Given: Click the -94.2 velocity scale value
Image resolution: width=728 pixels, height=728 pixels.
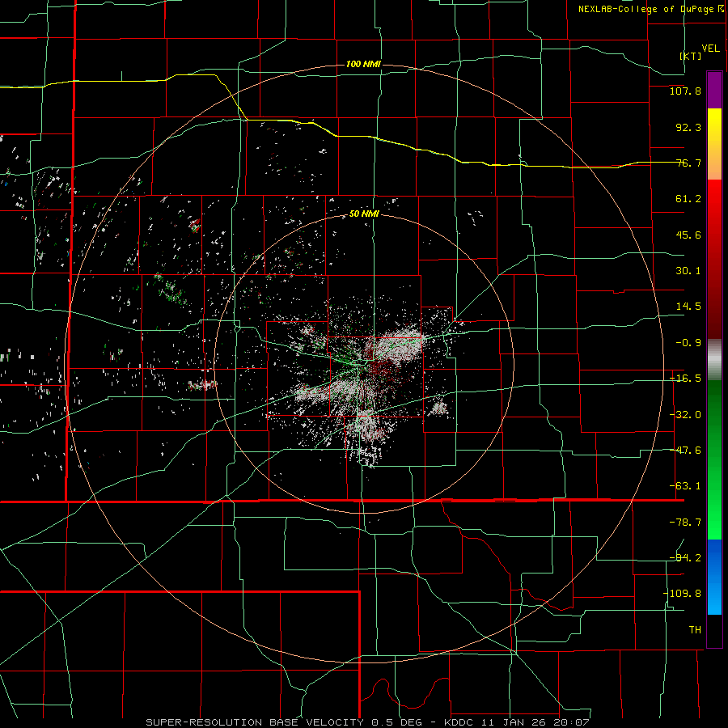Looking at the screenshot, I should [x=685, y=558].
